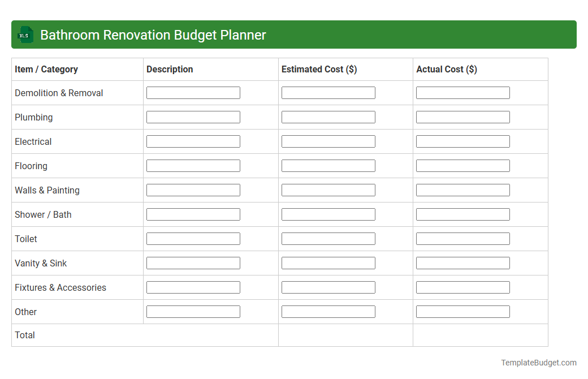This screenshot has height=379, width=588.
Task: Click the Demolition & Removal description field
Action: pyautogui.click(x=193, y=92)
